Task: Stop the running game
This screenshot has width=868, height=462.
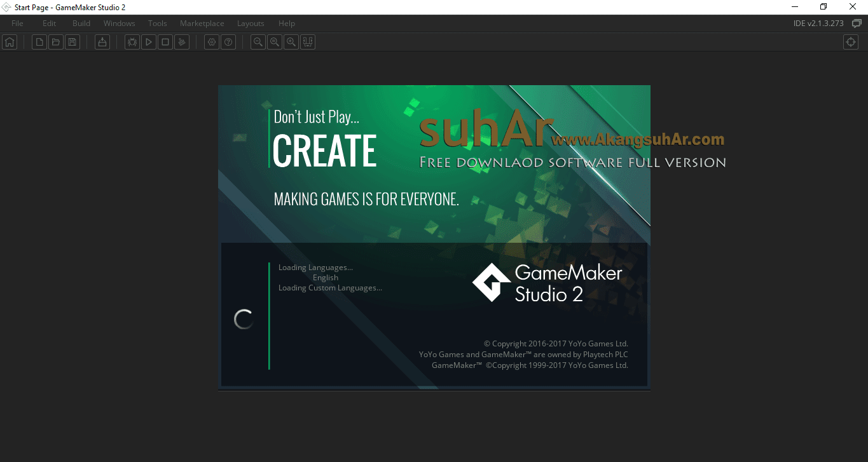Action: [x=165, y=42]
